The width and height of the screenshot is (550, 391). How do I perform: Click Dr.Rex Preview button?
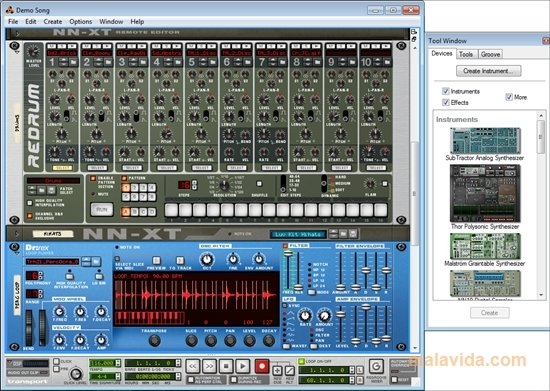pos(156,260)
